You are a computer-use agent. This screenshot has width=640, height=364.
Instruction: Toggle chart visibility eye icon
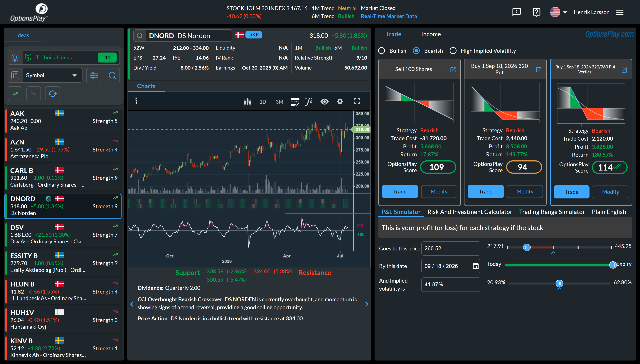pos(324,102)
